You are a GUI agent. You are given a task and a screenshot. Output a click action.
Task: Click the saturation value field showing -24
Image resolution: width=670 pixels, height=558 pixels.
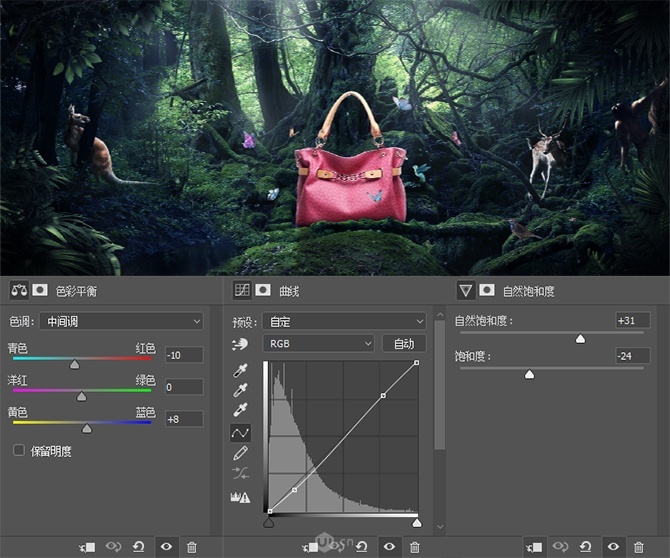click(x=633, y=356)
